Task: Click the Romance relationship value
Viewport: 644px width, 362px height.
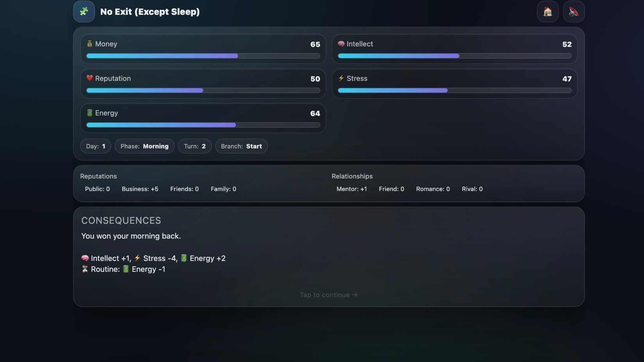Action: pyautogui.click(x=433, y=189)
